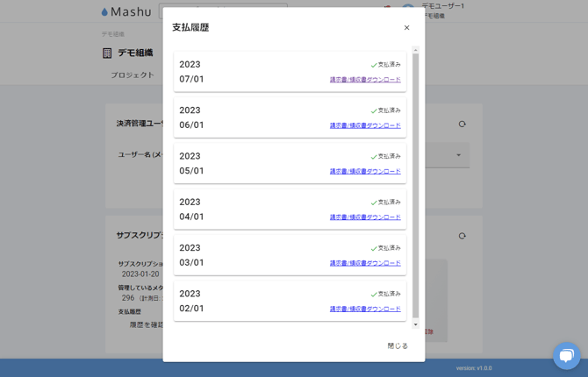Click the 支払済み checkmark for 2023 04/01
The image size is (588, 377).
point(374,203)
